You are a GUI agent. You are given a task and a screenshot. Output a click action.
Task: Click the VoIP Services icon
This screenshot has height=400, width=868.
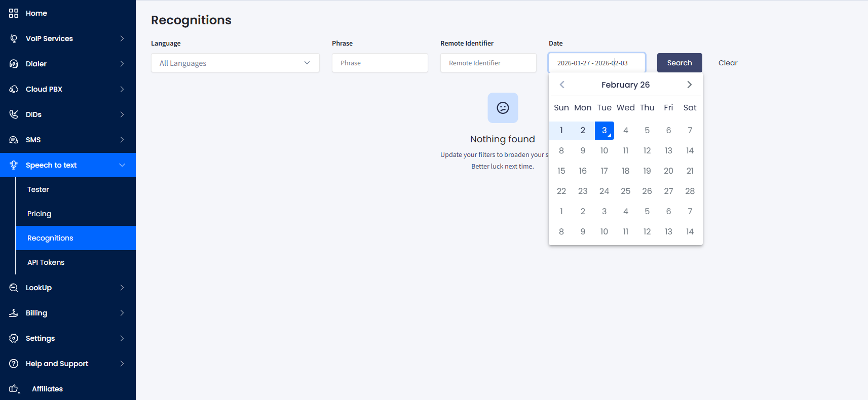point(14,38)
